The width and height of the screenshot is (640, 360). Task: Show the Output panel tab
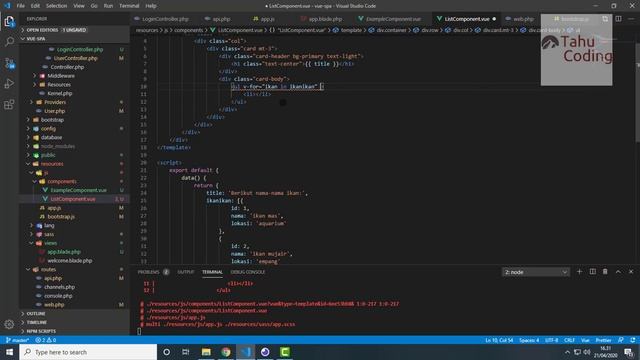185,272
